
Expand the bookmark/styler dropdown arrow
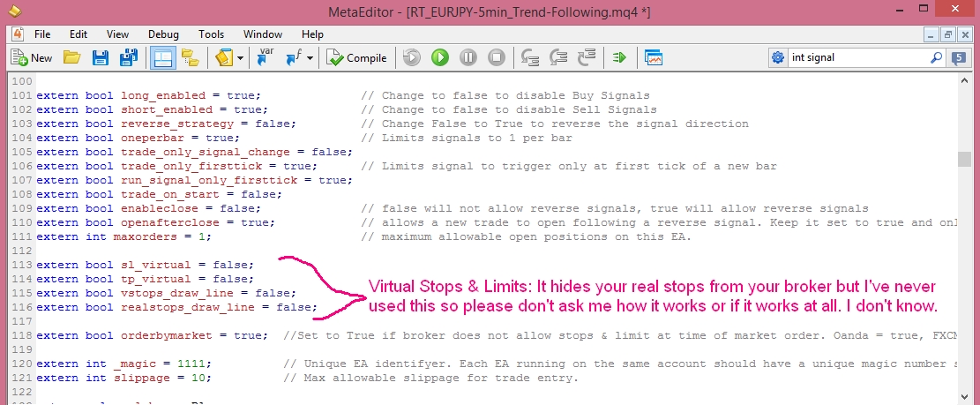[x=239, y=58]
